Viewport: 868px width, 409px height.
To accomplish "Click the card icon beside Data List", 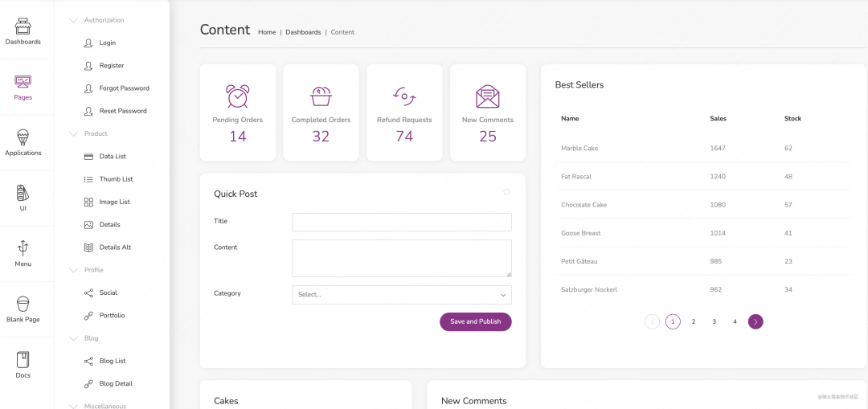I will click(x=88, y=157).
